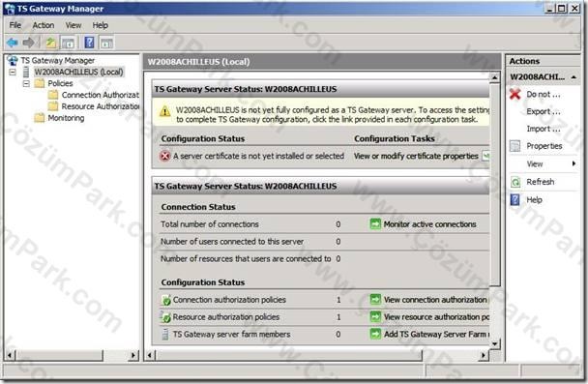
Task: Click Export action in Actions pane
Action: pyautogui.click(x=544, y=111)
